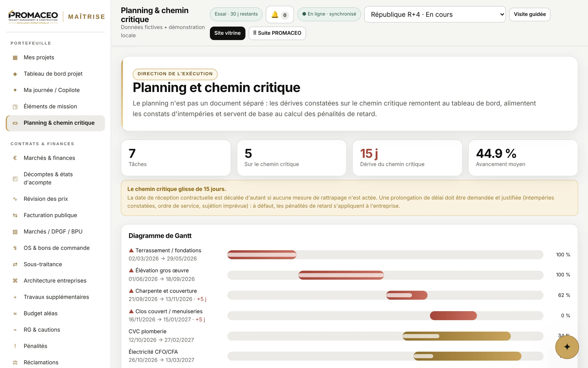
Task: Click the Site vitrine button
Action: (227, 33)
